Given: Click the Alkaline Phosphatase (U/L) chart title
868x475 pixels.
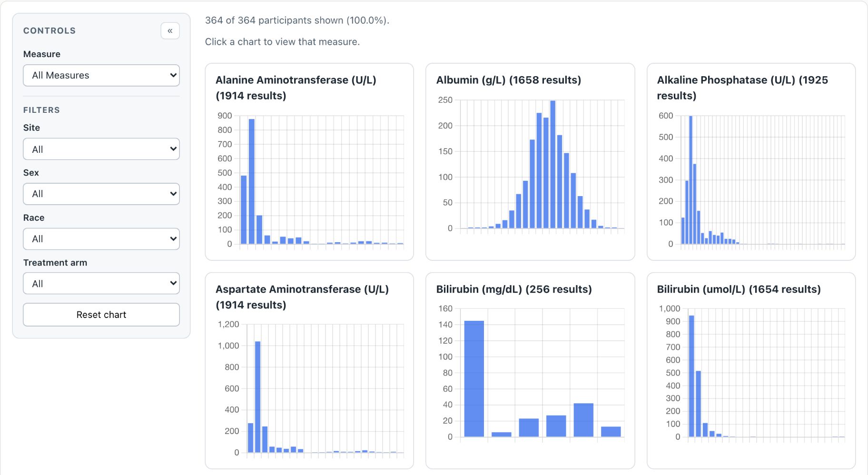Looking at the screenshot, I should [x=742, y=88].
